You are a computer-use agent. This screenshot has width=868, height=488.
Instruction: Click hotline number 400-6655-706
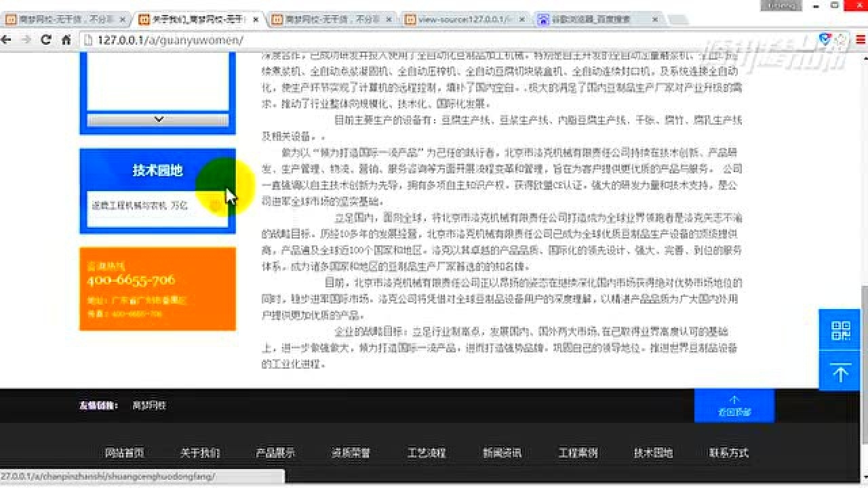131,280
